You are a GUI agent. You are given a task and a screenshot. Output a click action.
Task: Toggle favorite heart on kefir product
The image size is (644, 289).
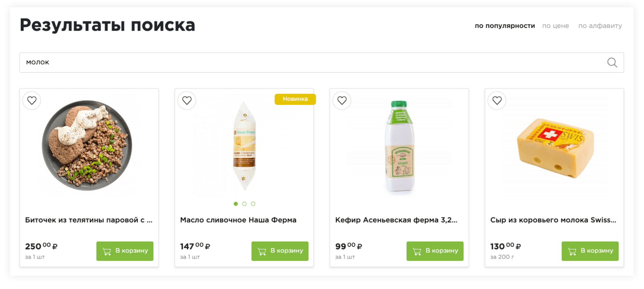click(x=342, y=101)
